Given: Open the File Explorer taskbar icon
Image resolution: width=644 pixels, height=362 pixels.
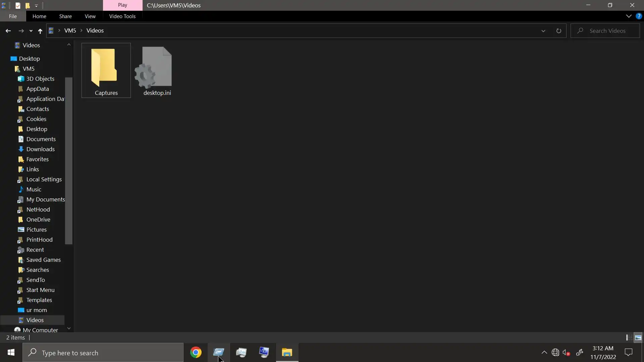Looking at the screenshot, I should point(287,352).
